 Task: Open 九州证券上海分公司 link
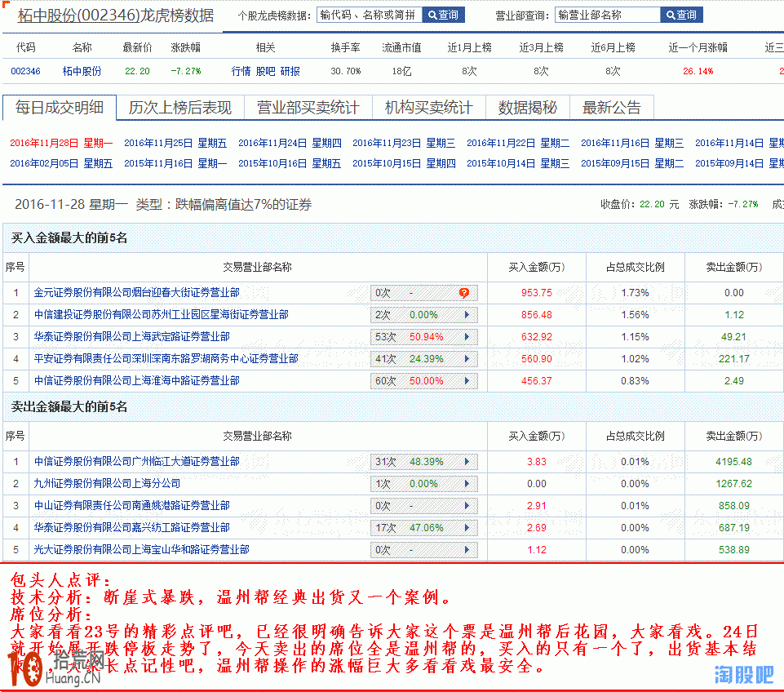pyautogui.click(x=107, y=483)
